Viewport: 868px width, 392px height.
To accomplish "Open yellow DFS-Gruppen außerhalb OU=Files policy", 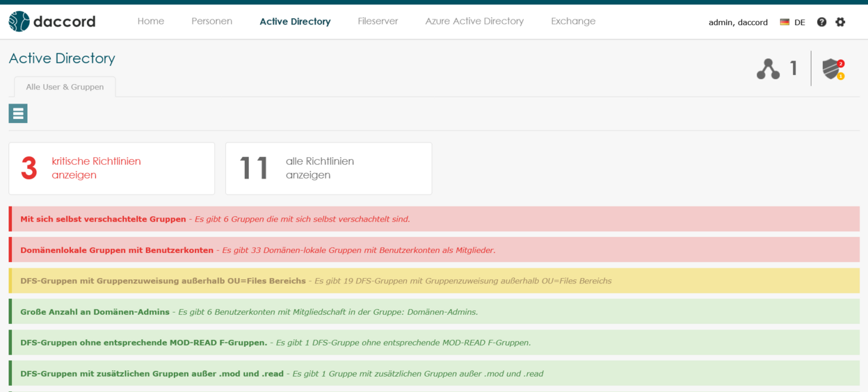I will (434, 281).
